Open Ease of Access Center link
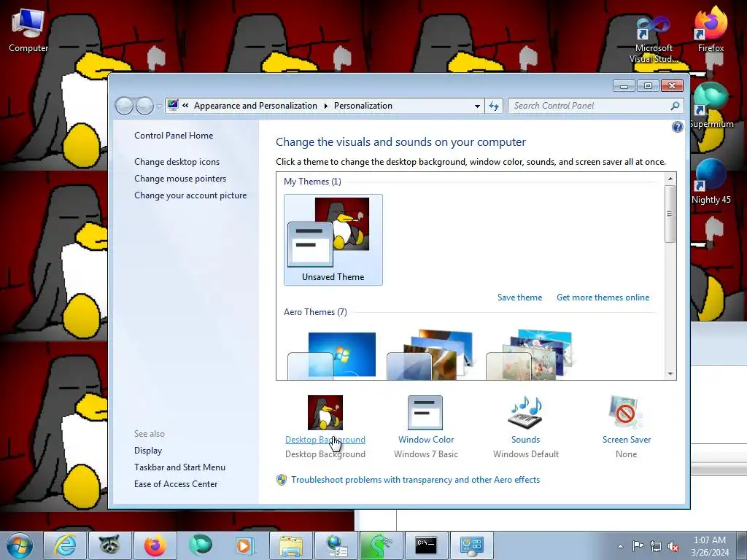This screenshot has height=560, width=747. [176, 484]
